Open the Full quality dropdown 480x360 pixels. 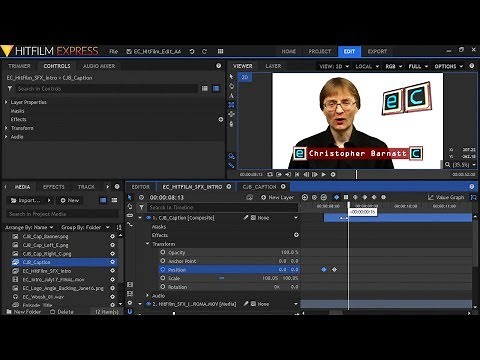(x=418, y=66)
